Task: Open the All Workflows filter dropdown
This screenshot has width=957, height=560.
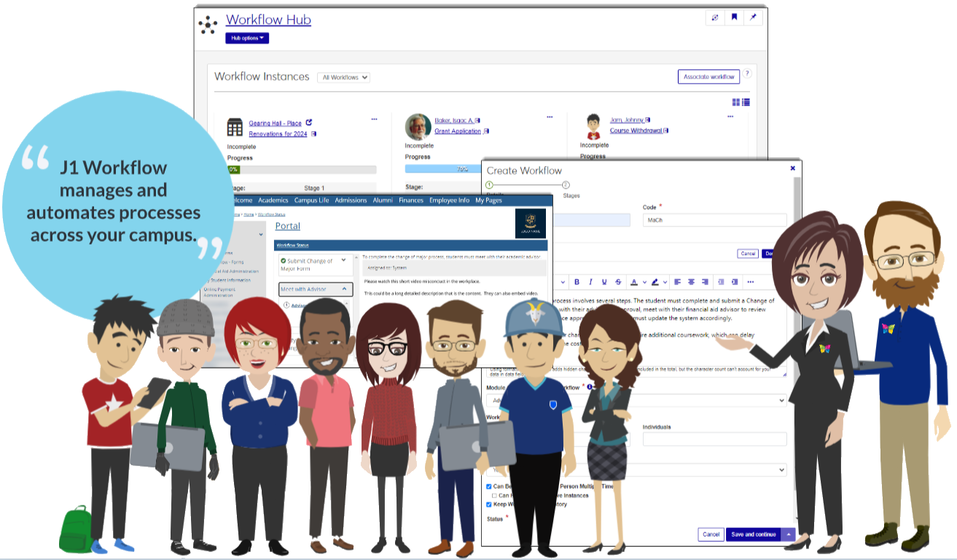Action: 345,77
